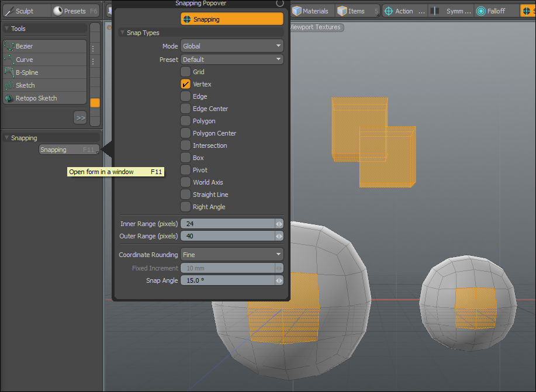Pick the Retopo Sketch tool
This screenshot has height=392, width=536.
coord(44,98)
